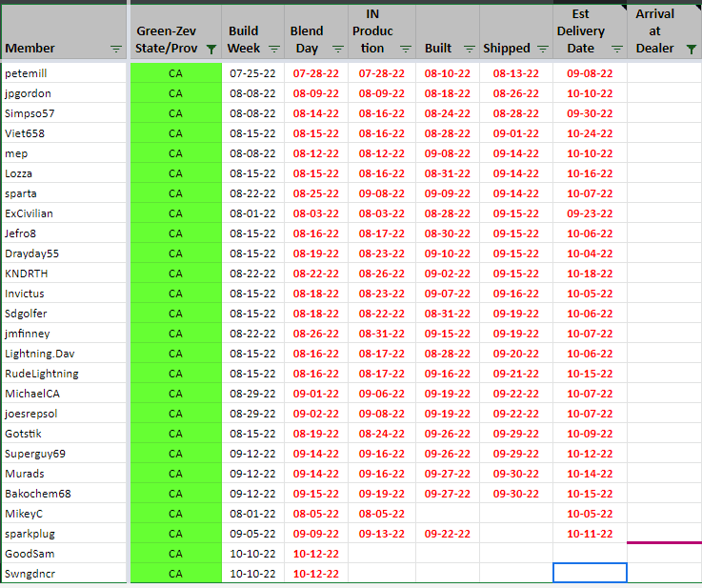This screenshot has width=702, height=588.
Task: Click the Blend Day filter icon
Action: (338, 49)
